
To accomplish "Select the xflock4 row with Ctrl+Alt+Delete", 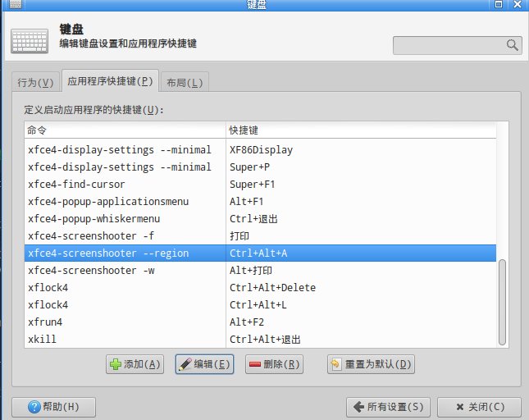I will tap(260, 287).
